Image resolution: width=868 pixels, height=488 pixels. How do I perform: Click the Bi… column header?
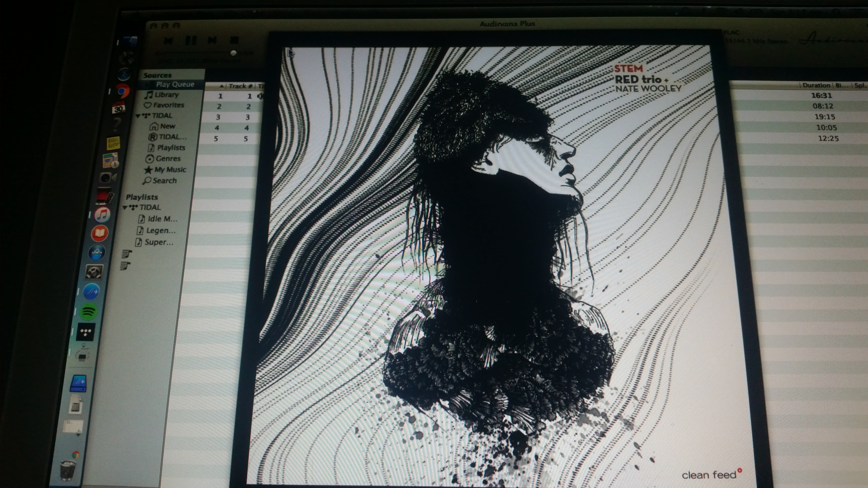pyautogui.click(x=842, y=86)
